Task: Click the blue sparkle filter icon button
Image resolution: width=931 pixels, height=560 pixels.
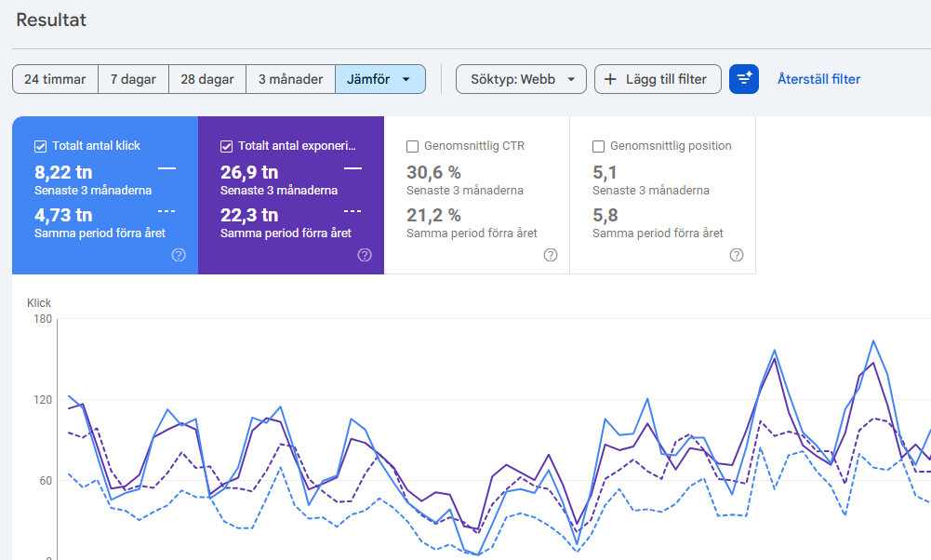Action: point(744,79)
